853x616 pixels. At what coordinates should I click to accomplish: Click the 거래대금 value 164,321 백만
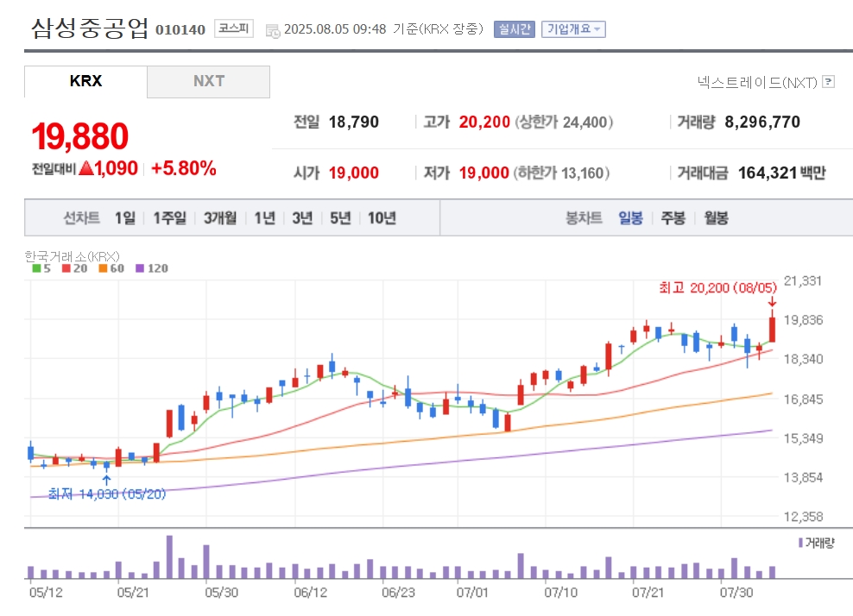781,173
